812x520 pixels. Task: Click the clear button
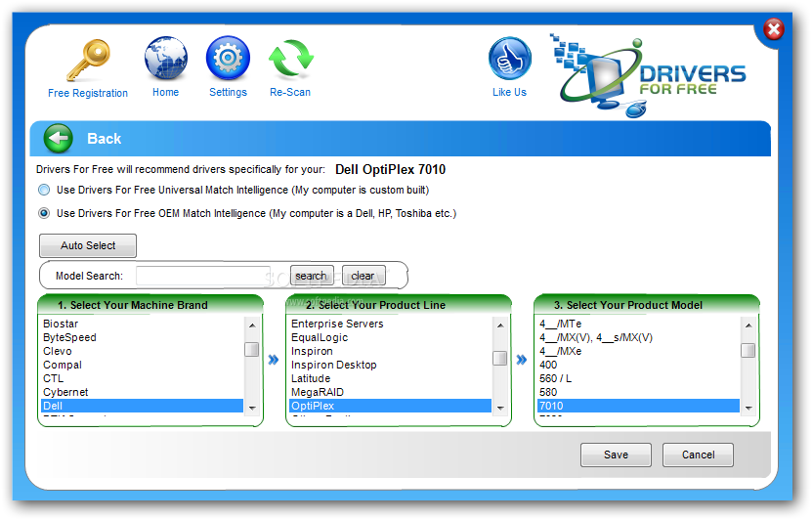pyautogui.click(x=363, y=276)
